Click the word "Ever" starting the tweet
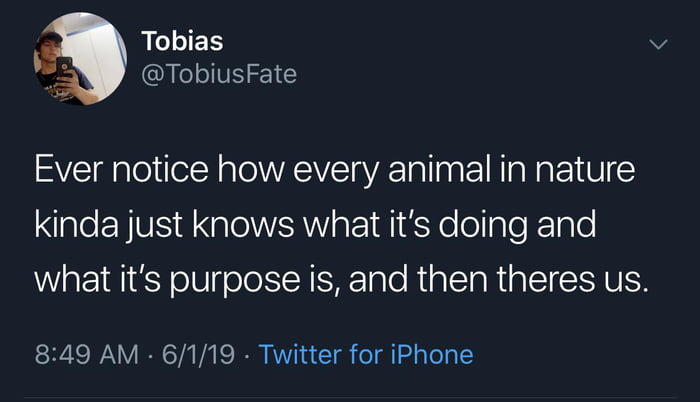Image resolution: width=700 pixels, height=402 pixels. [65, 170]
